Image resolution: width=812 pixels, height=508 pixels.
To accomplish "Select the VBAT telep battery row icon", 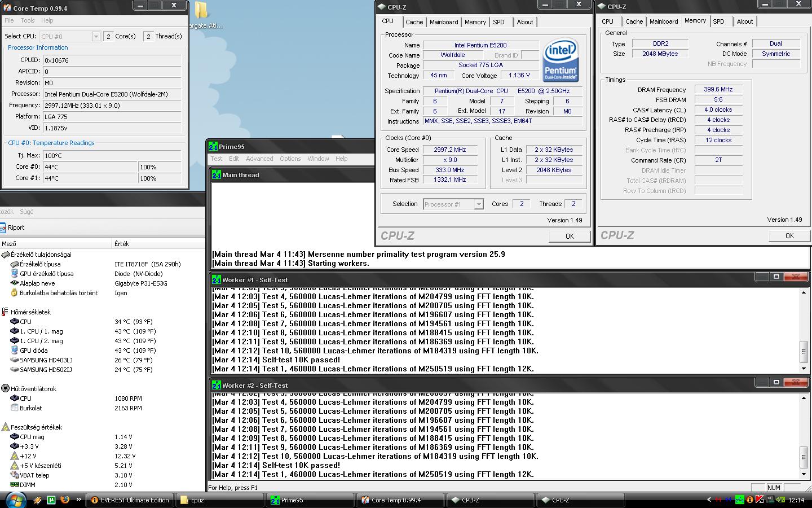I will click(x=15, y=475).
